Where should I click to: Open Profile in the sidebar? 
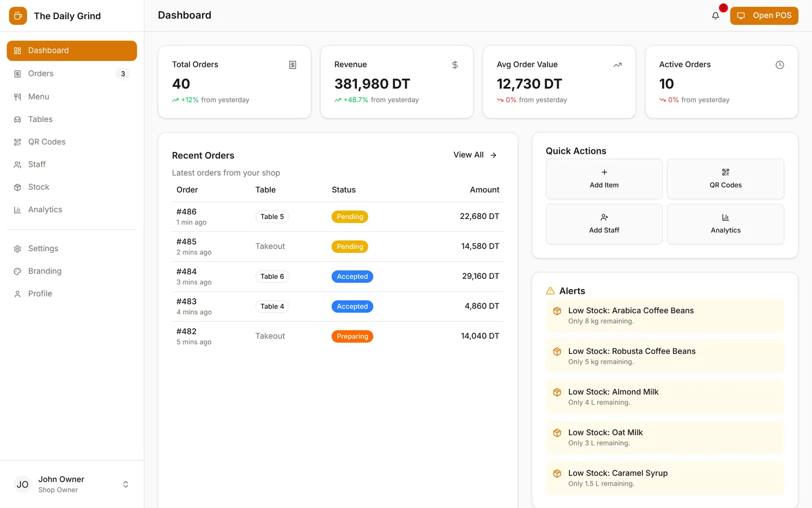point(72,294)
